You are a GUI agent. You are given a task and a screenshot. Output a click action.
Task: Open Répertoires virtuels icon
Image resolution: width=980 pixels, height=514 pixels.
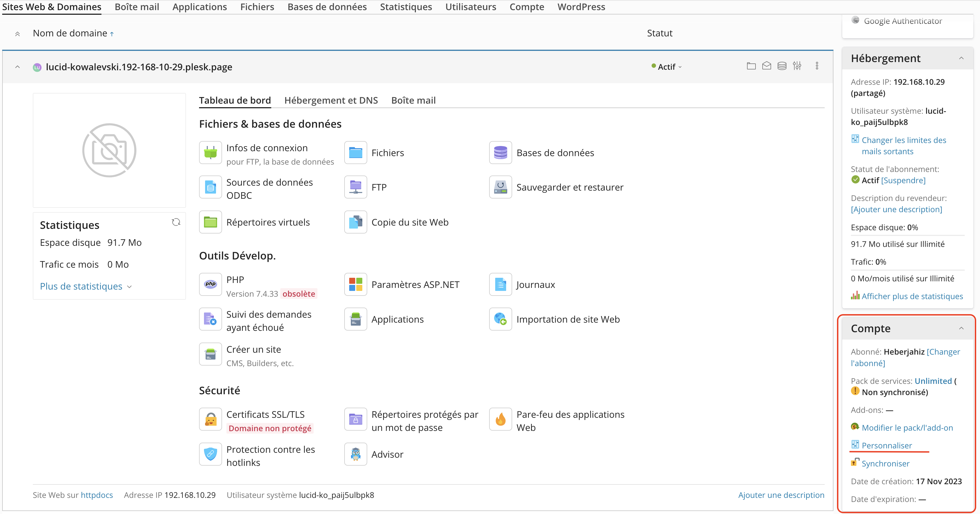(x=210, y=222)
